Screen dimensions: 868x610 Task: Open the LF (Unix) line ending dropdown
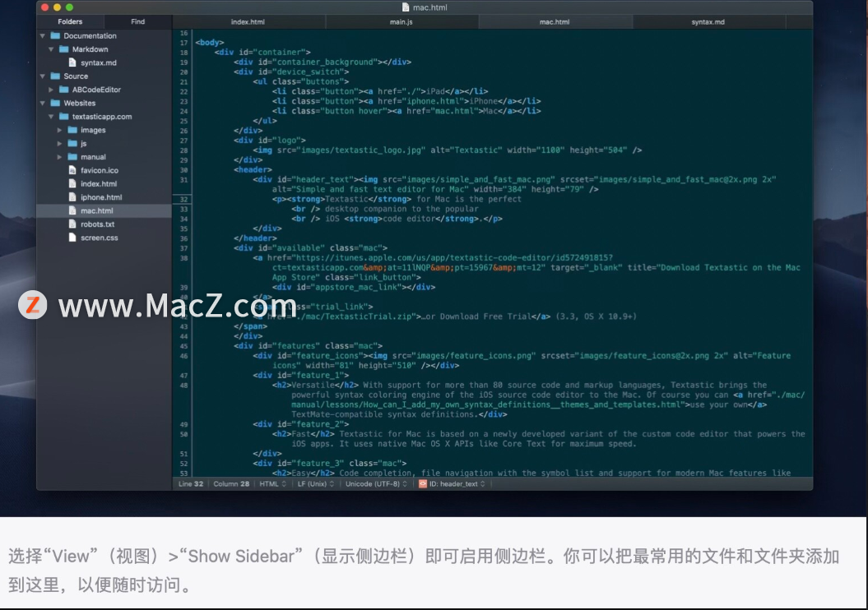coord(316,484)
